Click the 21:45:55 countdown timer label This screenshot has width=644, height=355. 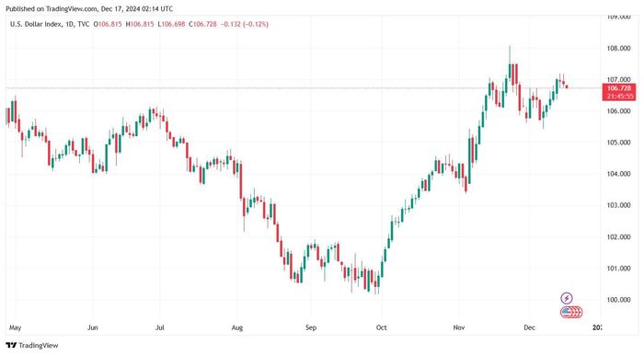pos(618,97)
